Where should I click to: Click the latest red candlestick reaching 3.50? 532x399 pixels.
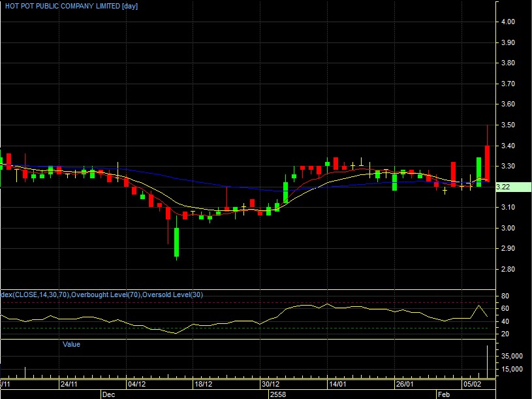487,153
